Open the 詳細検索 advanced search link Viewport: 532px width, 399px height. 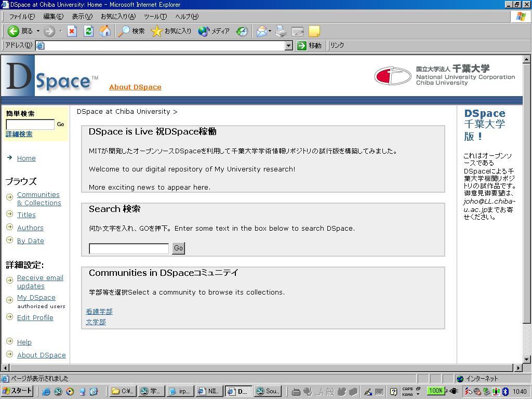19,134
